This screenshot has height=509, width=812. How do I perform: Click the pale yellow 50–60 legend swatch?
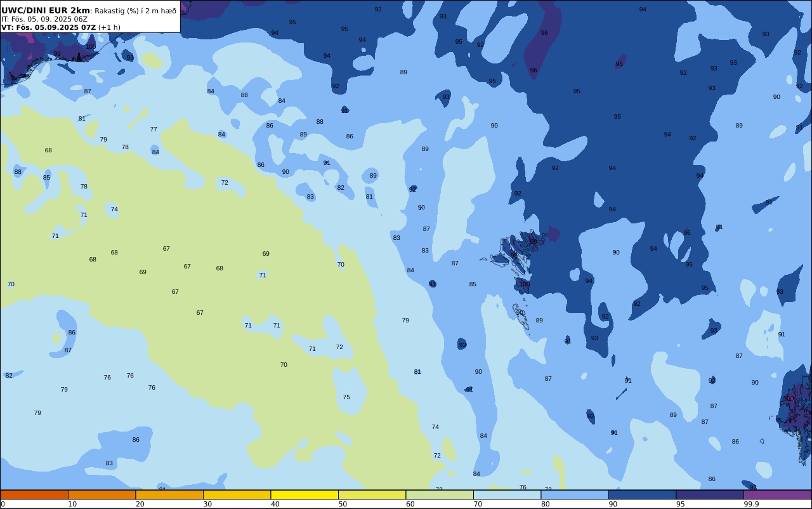pos(372,494)
